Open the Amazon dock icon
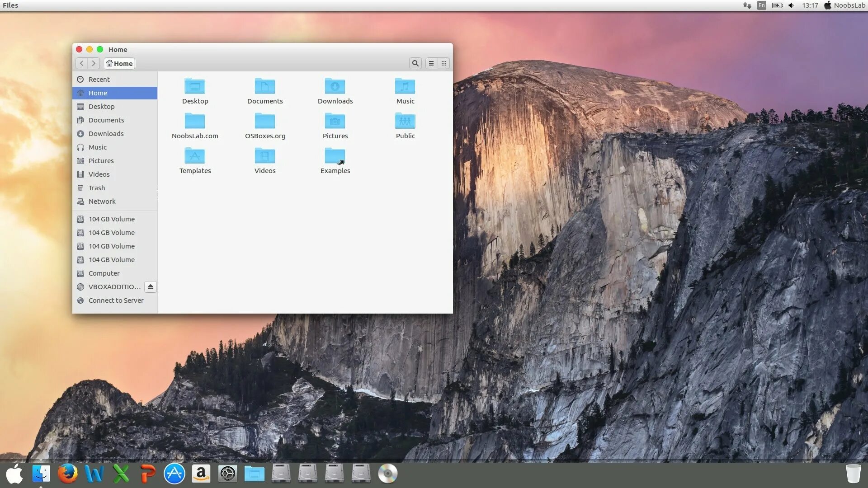868x488 pixels. tap(201, 474)
